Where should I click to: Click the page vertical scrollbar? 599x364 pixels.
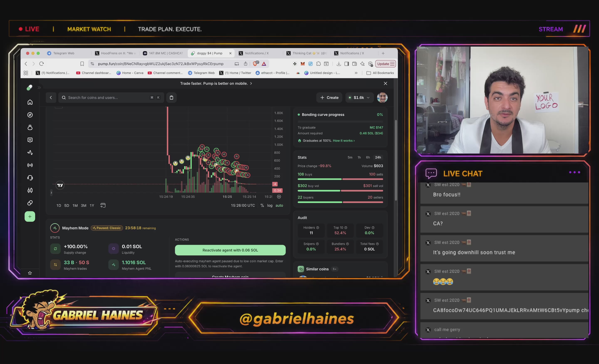coord(396,161)
